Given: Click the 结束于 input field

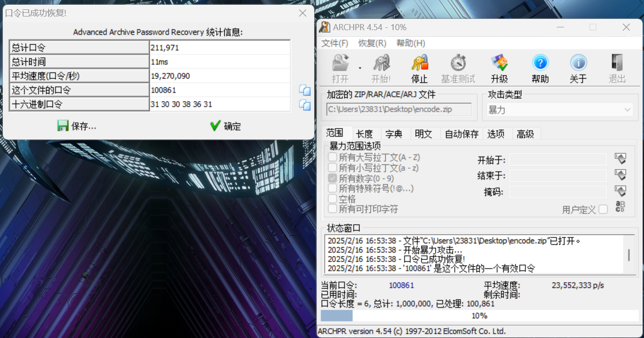Looking at the screenshot, I should (x=558, y=176).
